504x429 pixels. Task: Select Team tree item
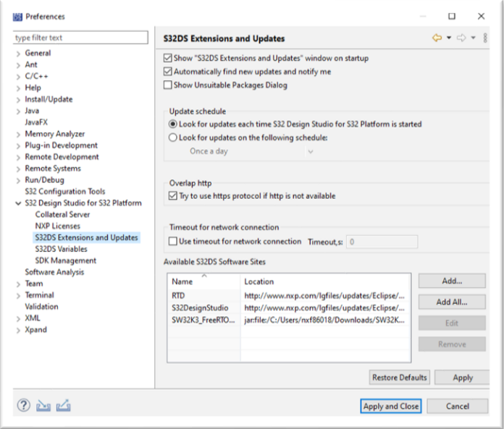(x=34, y=284)
